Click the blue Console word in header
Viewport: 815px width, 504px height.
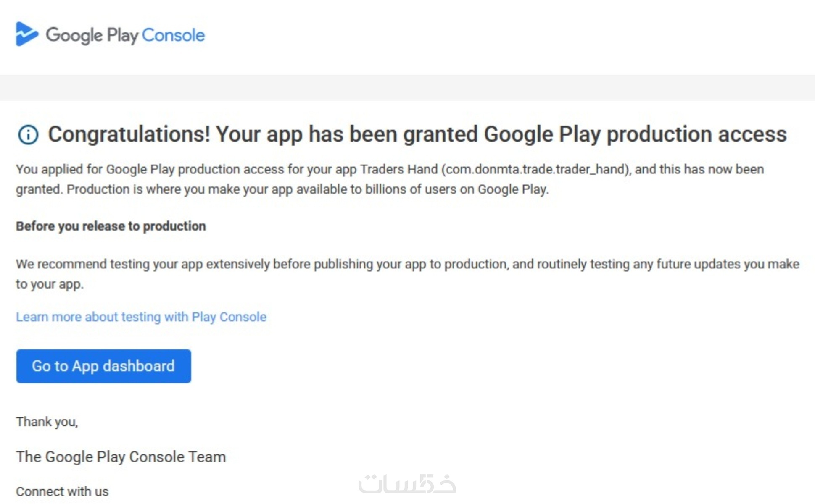pyautogui.click(x=173, y=35)
